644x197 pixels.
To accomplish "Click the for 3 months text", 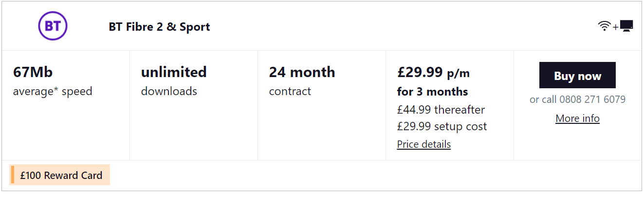I will coord(432,92).
